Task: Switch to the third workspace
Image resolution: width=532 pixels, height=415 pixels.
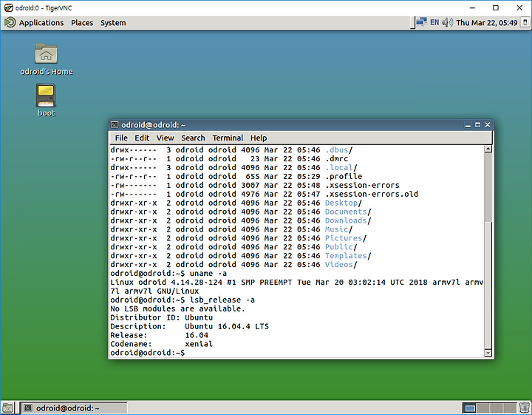Action: pos(497,408)
